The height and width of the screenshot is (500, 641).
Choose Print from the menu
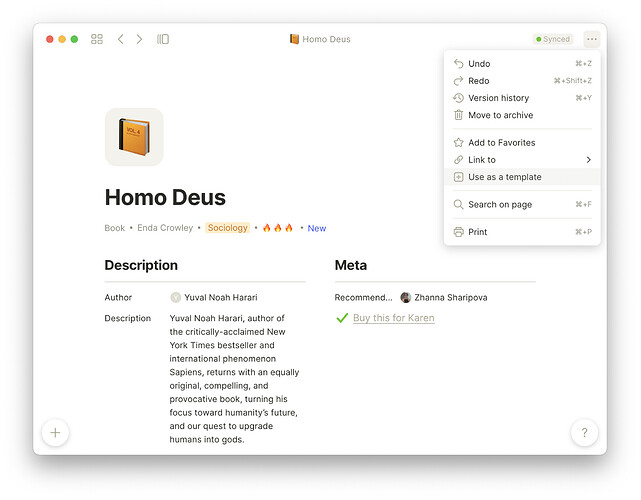tap(522, 232)
